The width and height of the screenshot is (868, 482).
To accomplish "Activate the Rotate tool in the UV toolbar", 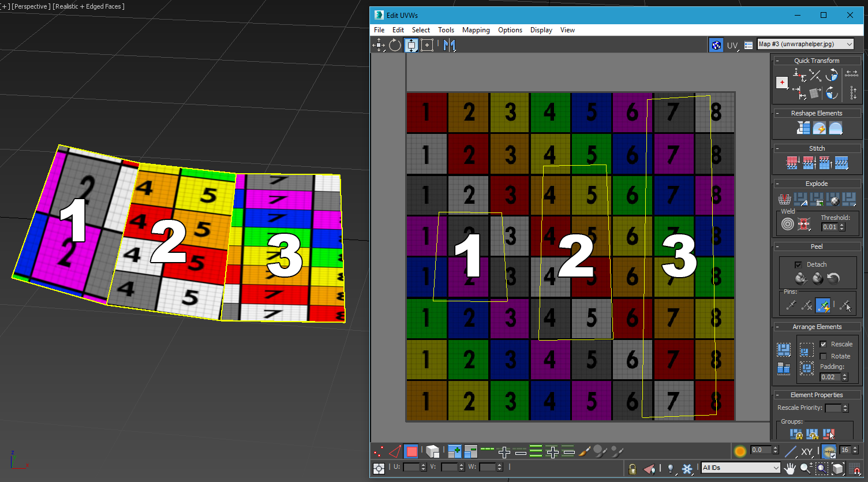I will pyautogui.click(x=395, y=44).
